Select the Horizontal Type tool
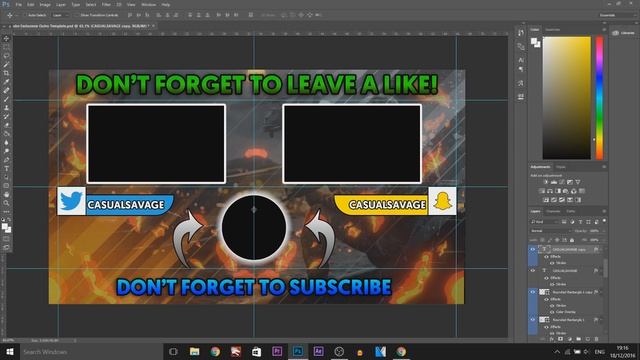 coord(6,169)
